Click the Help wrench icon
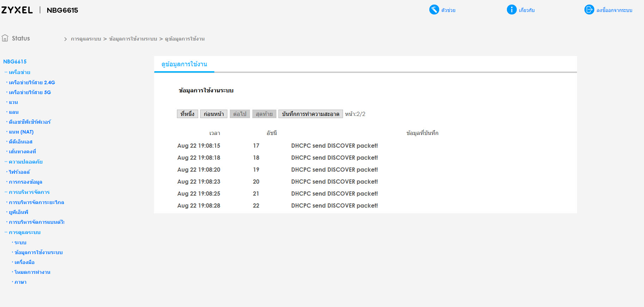 [x=434, y=10]
